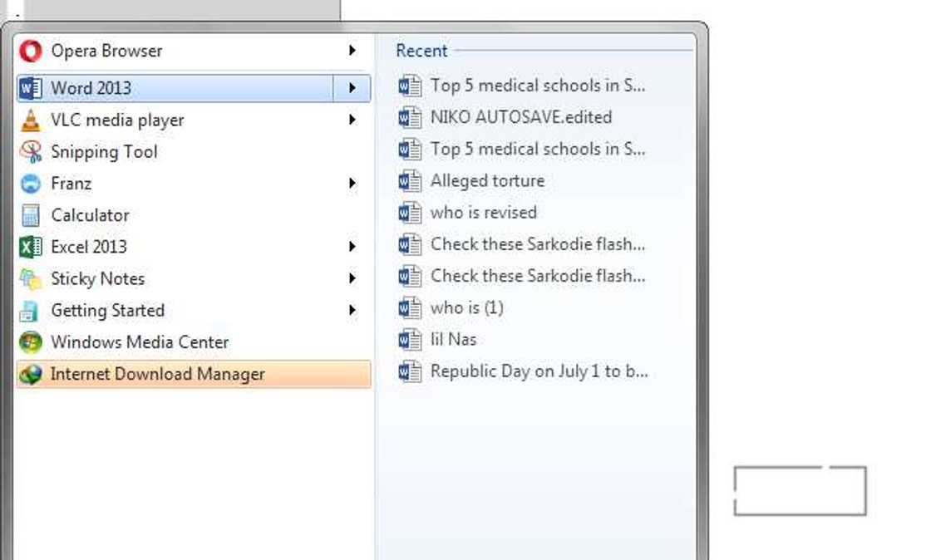The height and width of the screenshot is (560, 931).
Task: Expand the VLC media player submenu arrow
Action: point(352,120)
